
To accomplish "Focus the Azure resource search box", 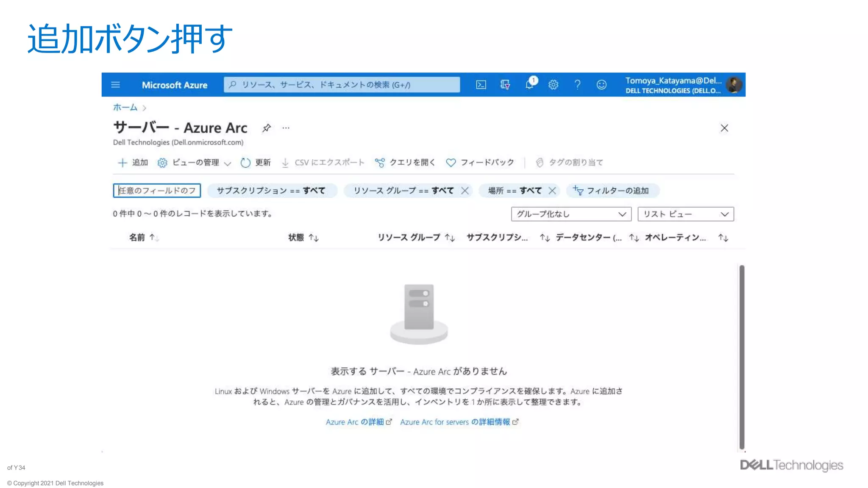I will coord(342,85).
